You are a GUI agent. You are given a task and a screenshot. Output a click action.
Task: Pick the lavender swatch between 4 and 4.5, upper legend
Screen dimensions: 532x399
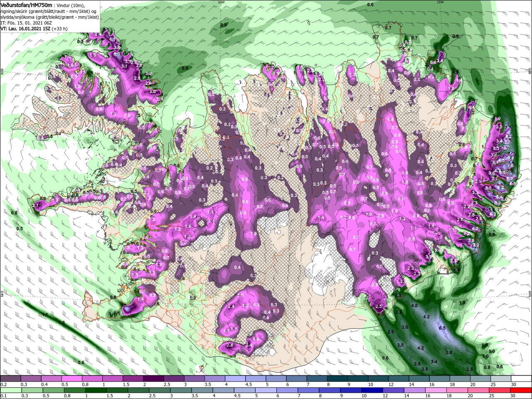235,378
